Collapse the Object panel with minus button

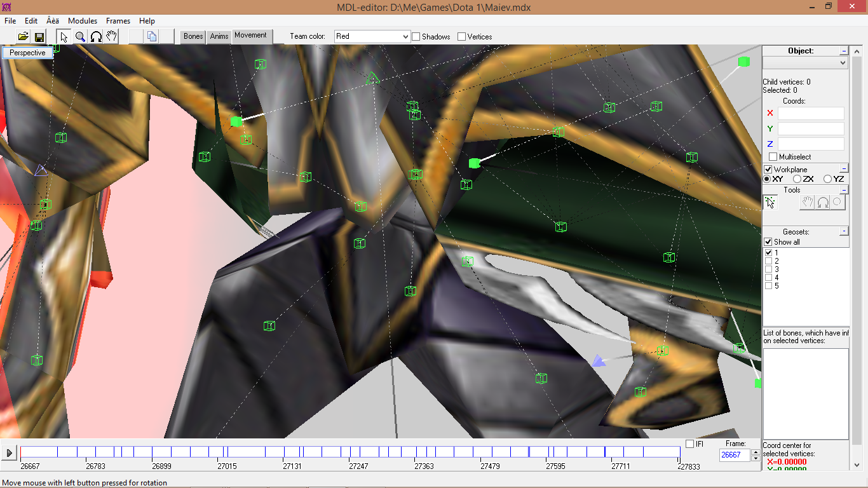(x=844, y=51)
